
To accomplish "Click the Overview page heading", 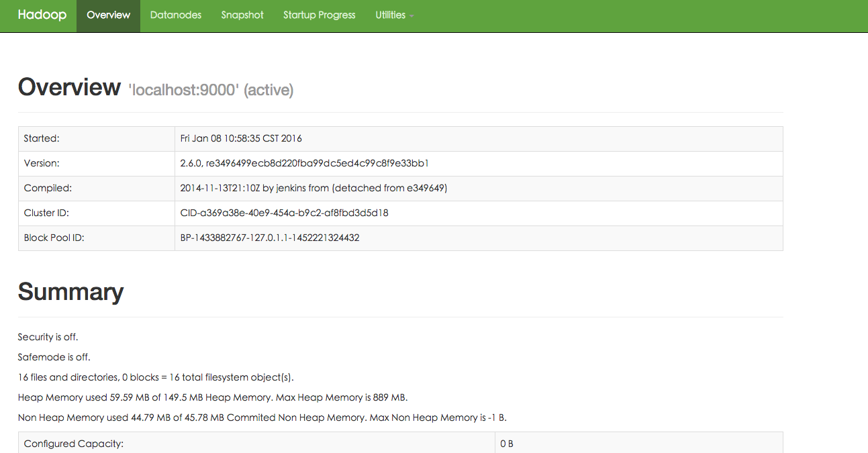I will point(69,87).
